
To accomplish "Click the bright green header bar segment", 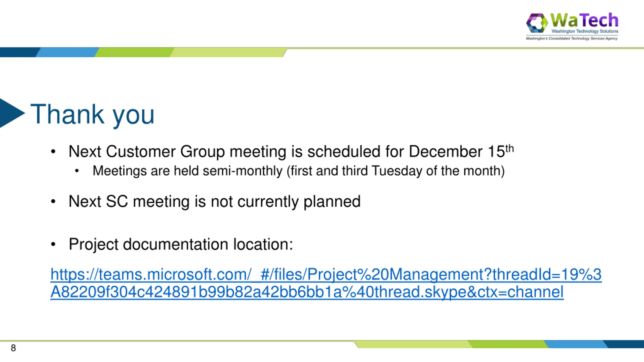I will pyautogui.click(x=135, y=52).
